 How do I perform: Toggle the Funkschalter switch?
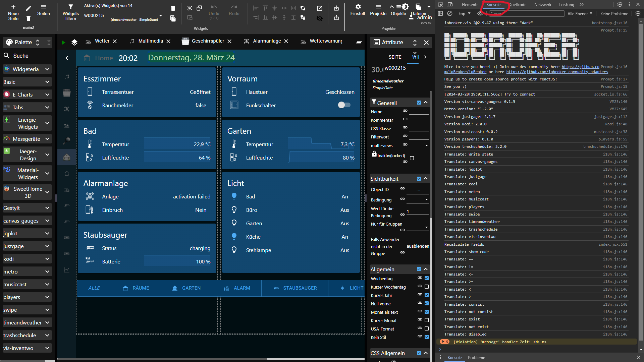[344, 105]
